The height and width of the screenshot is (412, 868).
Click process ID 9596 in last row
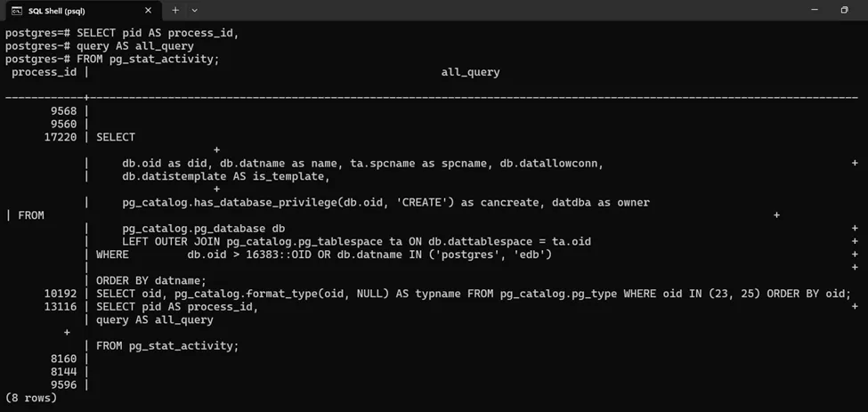point(63,384)
